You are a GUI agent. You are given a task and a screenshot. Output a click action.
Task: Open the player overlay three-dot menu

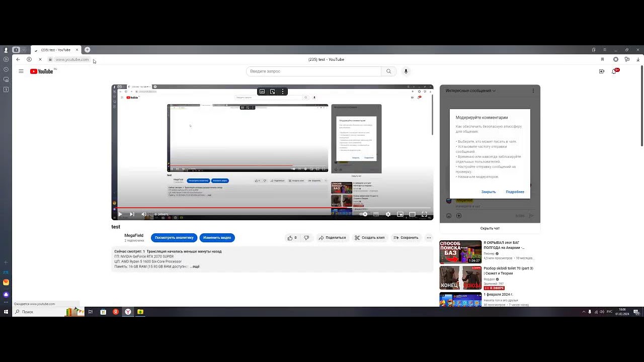[x=283, y=92]
